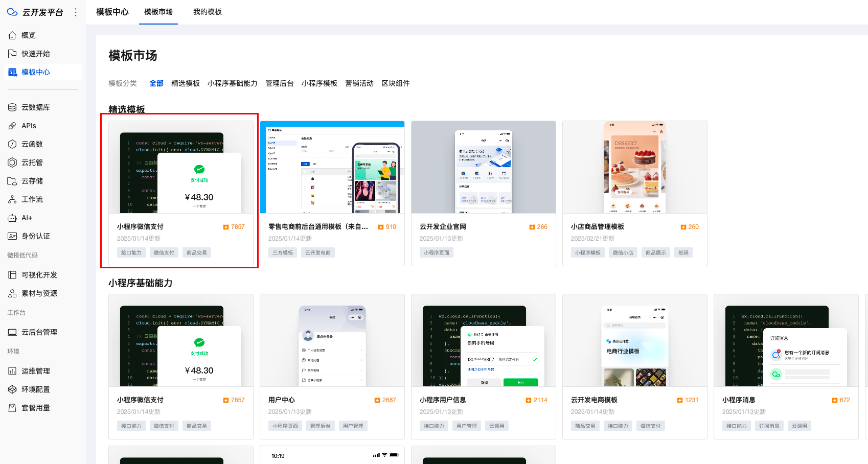The width and height of the screenshot is (868, 464).
Task: Open 云存储 in the sidebar
Action: (43, 181)
